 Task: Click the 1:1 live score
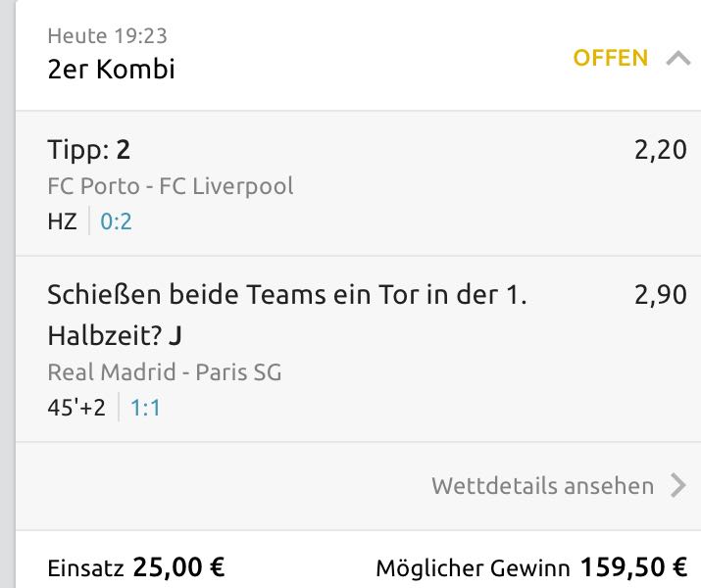(145, 408)
